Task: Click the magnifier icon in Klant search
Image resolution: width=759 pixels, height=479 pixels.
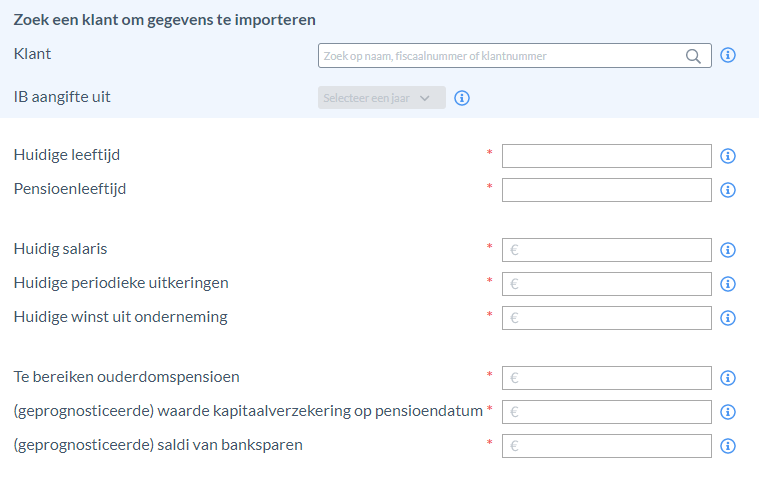Action: [693, 56]
